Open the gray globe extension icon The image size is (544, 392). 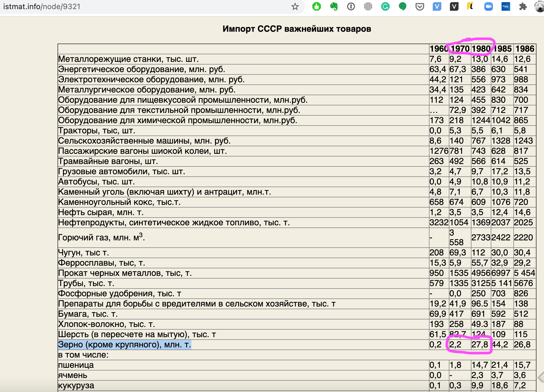pos(368,6)
